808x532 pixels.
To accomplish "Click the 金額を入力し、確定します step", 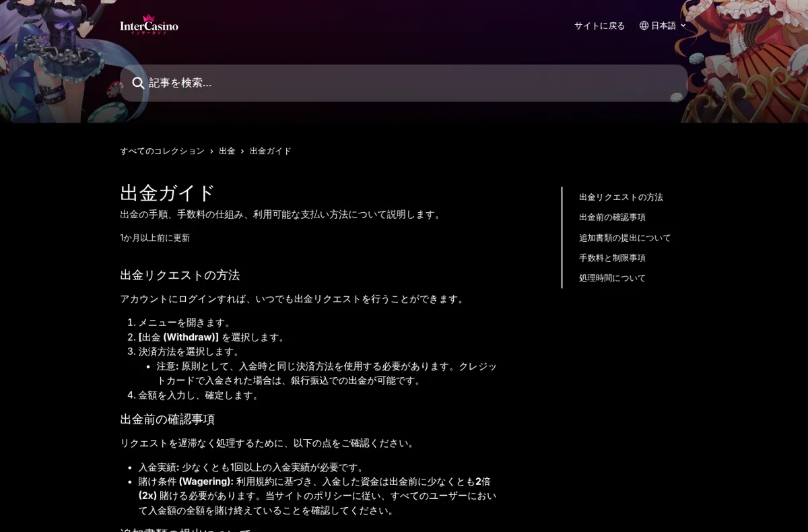I will tap(199, 395).
